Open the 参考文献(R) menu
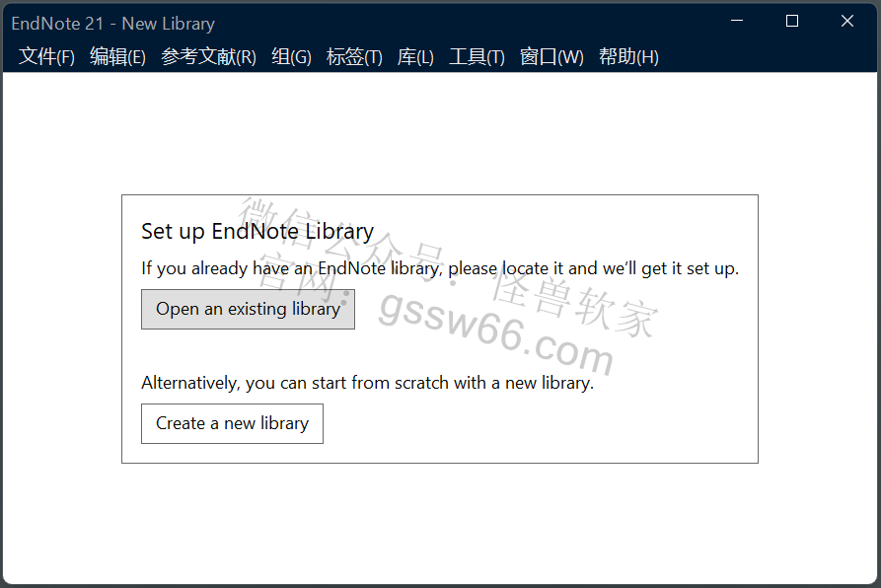The height and width of the screenshot is (588, 881). [208, 57]
